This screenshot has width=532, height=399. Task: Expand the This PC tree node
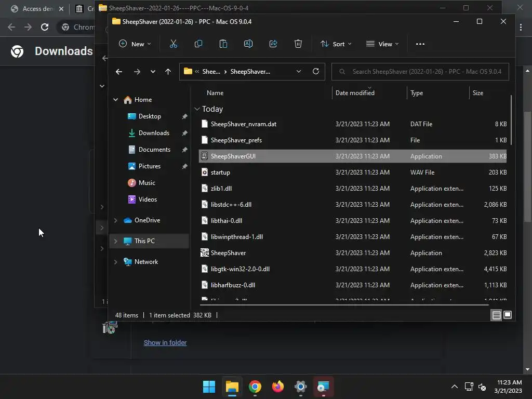click(116, 241)
